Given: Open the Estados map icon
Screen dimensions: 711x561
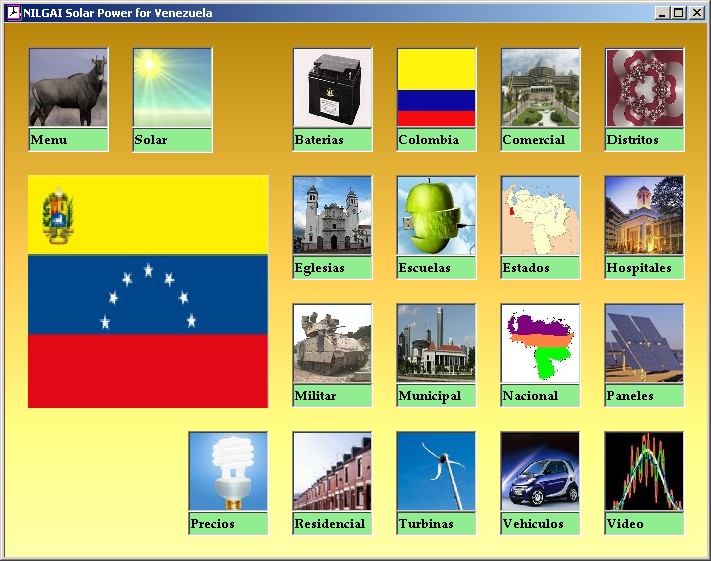Looking at the screenshot, I should pos(540,215).
